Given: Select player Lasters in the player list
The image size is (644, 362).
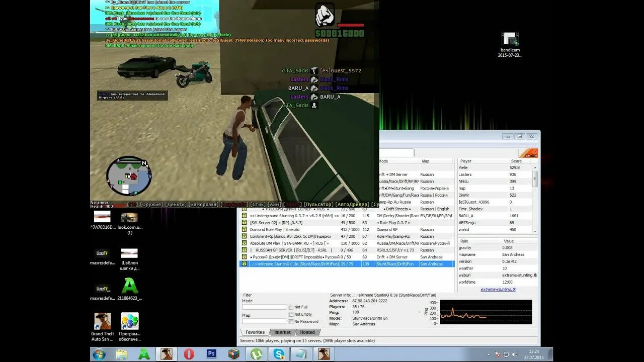Looking at the screenshot, I should pos(495,174).
